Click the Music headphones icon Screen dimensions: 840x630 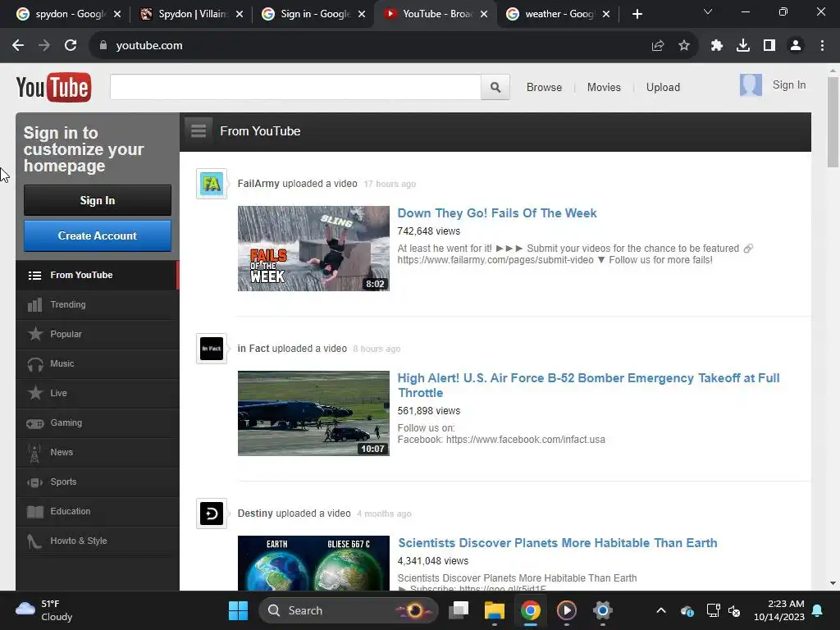[x=34, y=363]
